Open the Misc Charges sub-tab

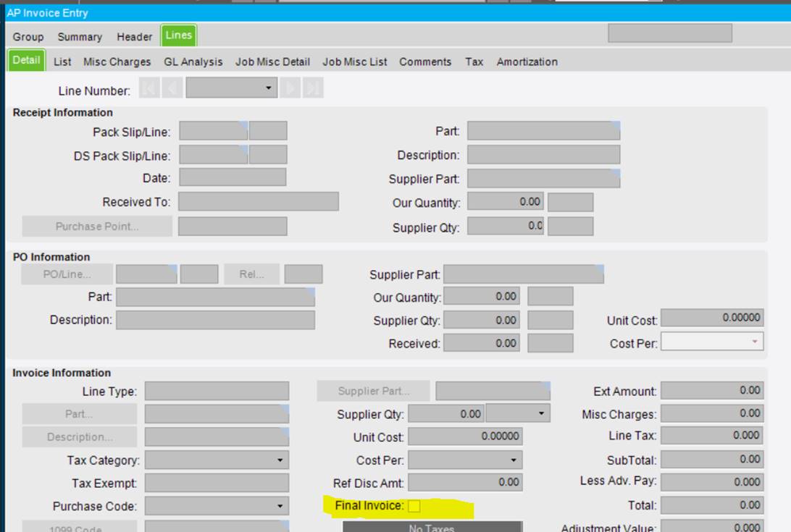pos(117,62)
